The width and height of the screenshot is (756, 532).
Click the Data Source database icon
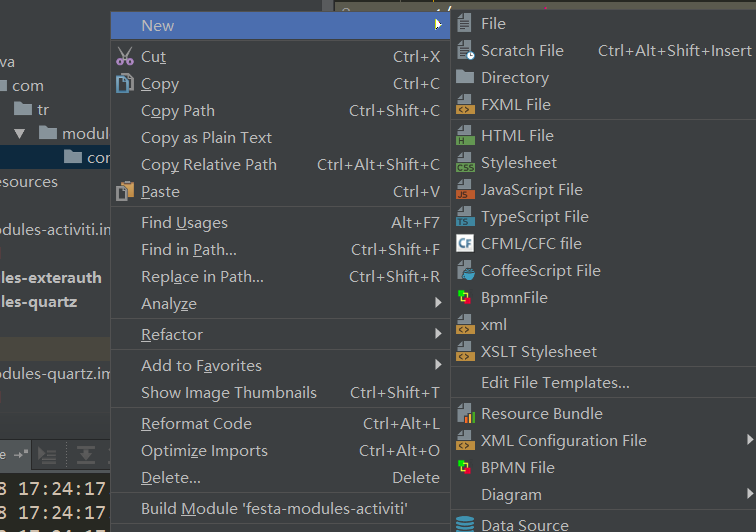coord(465,524)
